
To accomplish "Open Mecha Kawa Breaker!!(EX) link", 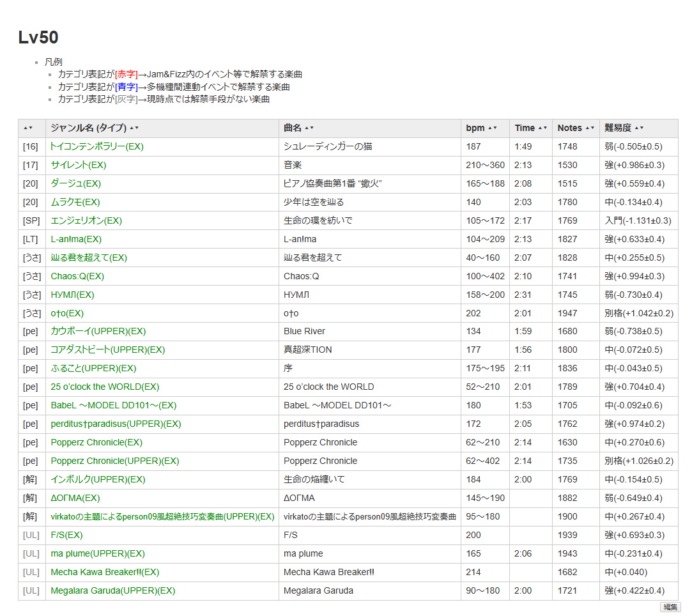I will [x=105, y=573].
